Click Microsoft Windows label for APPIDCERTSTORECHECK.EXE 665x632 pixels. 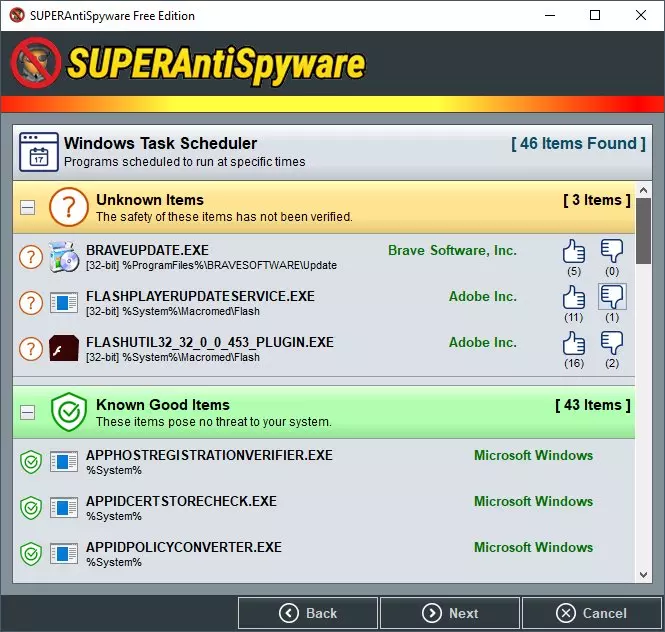[534, 501]
